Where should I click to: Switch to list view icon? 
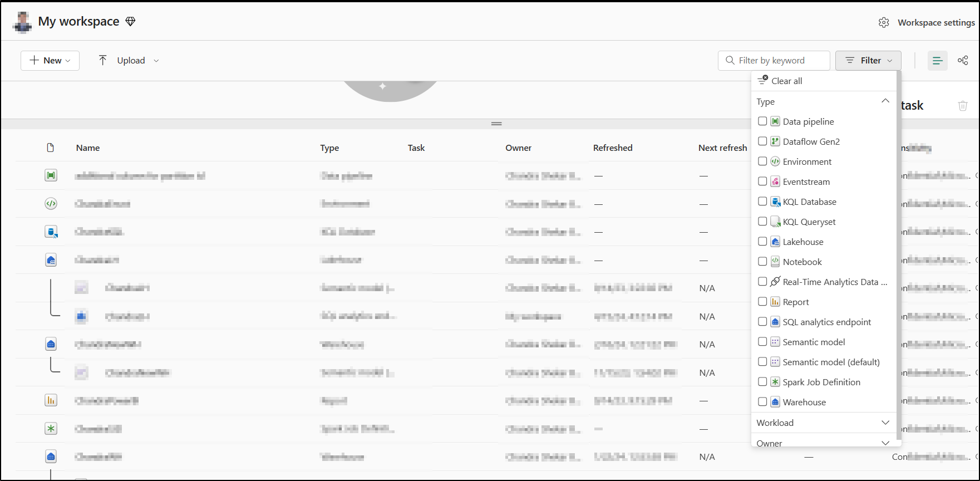pyautogui.click(x=937, y=61)
